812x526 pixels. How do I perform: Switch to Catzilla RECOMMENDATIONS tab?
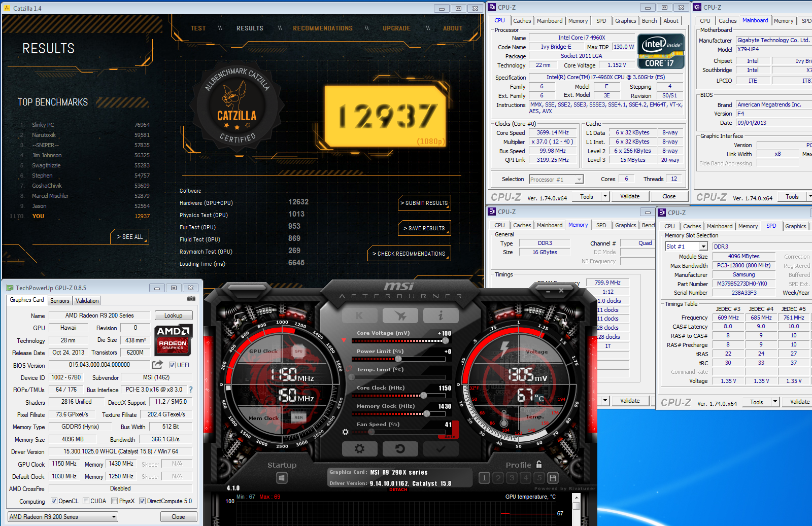pos(323,28)
